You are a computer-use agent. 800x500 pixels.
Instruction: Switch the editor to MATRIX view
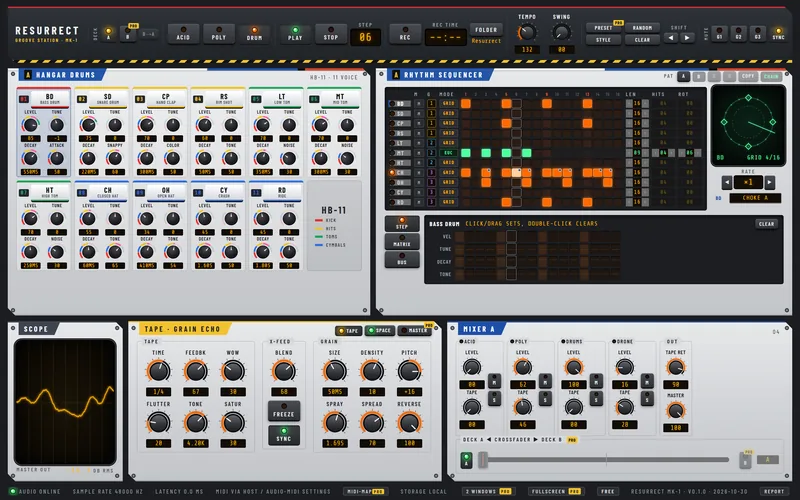tap(402, 241)
